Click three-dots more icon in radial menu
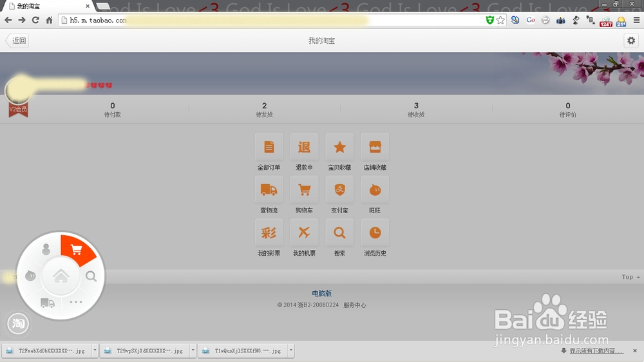 [x=76, y=302]
